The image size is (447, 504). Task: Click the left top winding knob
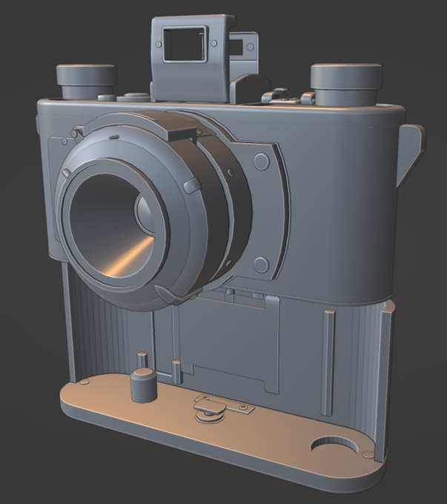coord(86,82)
